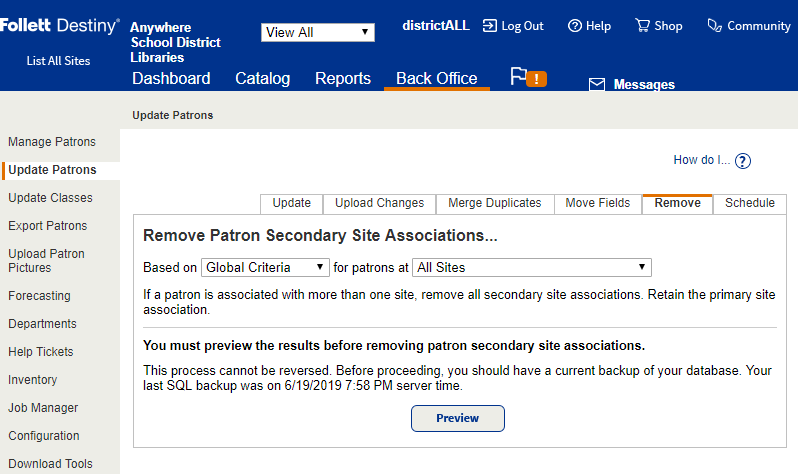Open Job Manager from the sidebar

pos(43,408)
